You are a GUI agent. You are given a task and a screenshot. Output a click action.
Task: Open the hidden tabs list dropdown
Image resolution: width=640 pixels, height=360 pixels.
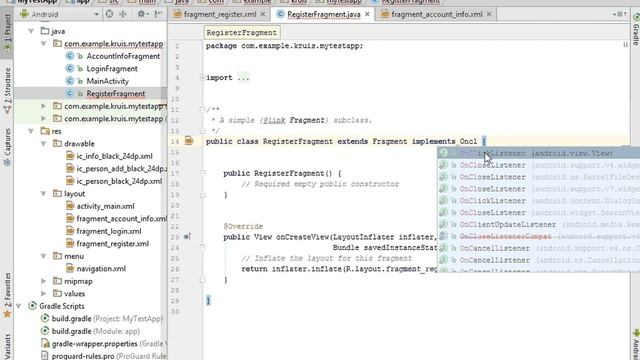point(620,14)
